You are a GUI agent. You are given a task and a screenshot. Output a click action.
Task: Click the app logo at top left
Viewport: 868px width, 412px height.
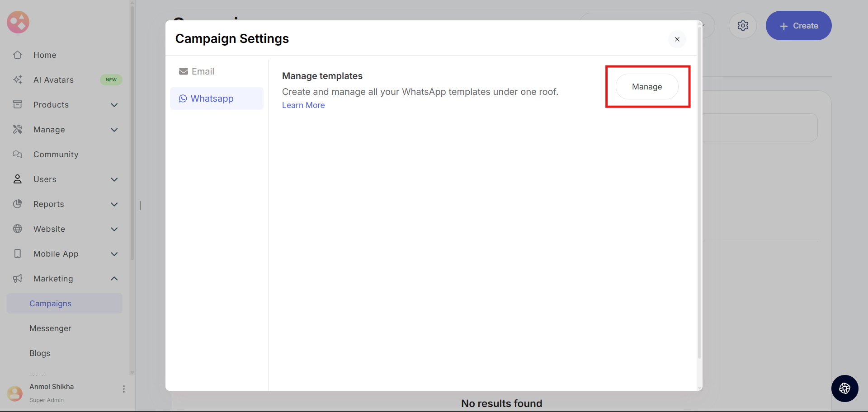click(18, 22)
